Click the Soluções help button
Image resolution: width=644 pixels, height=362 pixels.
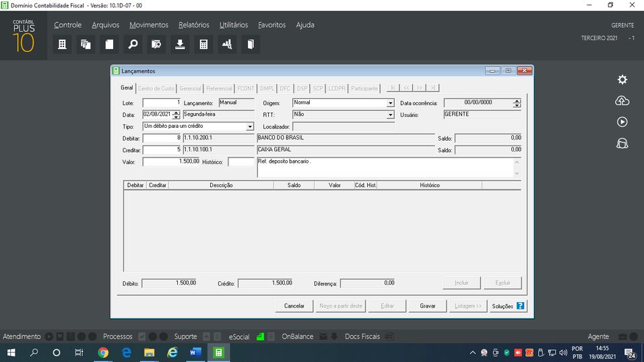point(507,306)
